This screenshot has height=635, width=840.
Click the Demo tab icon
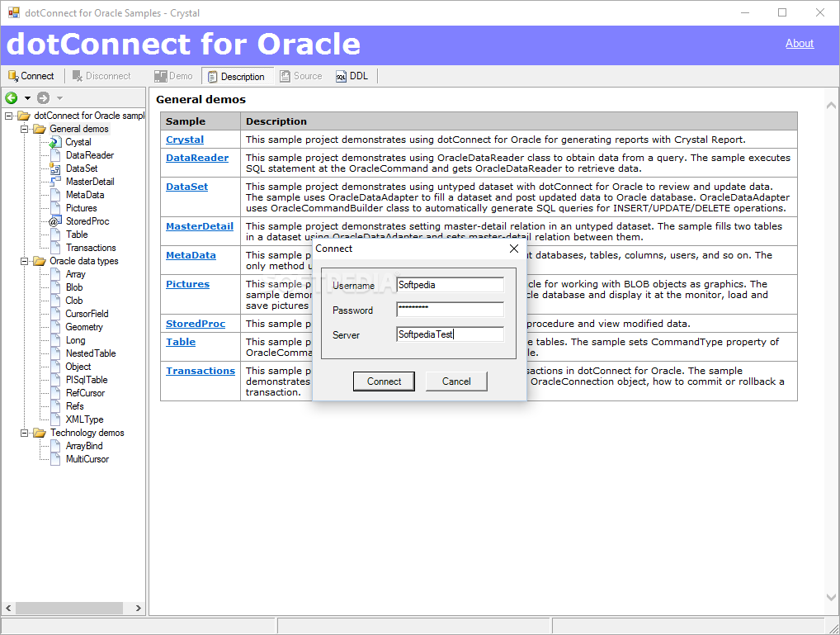pyautogui.click(x=161, y=76)
